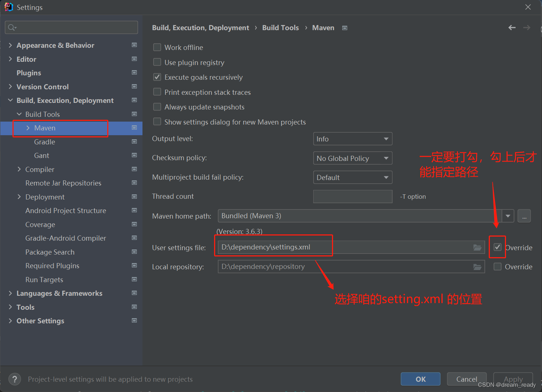Expand the Editor section

click(x=10, y=59)
